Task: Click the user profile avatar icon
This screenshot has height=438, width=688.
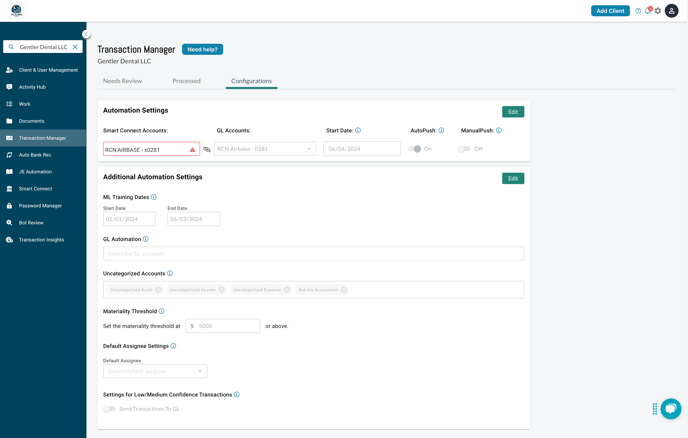Action: click(x=672, y=11)
